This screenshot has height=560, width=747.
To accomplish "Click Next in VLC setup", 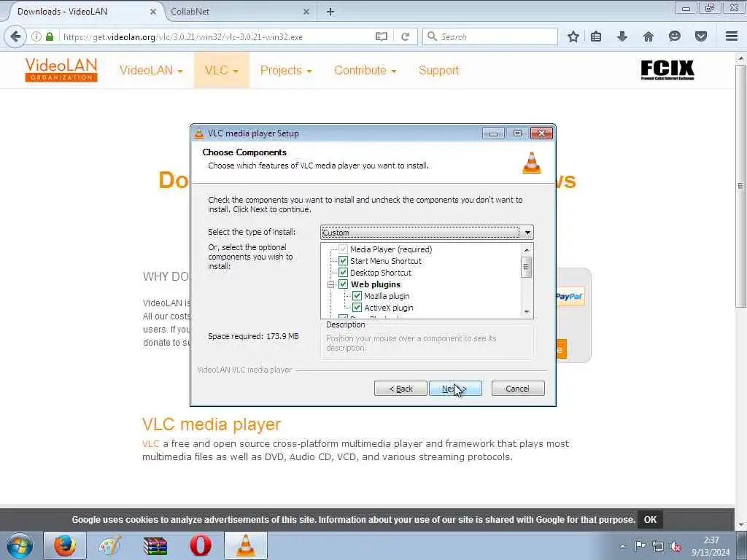I will [455, 389].
